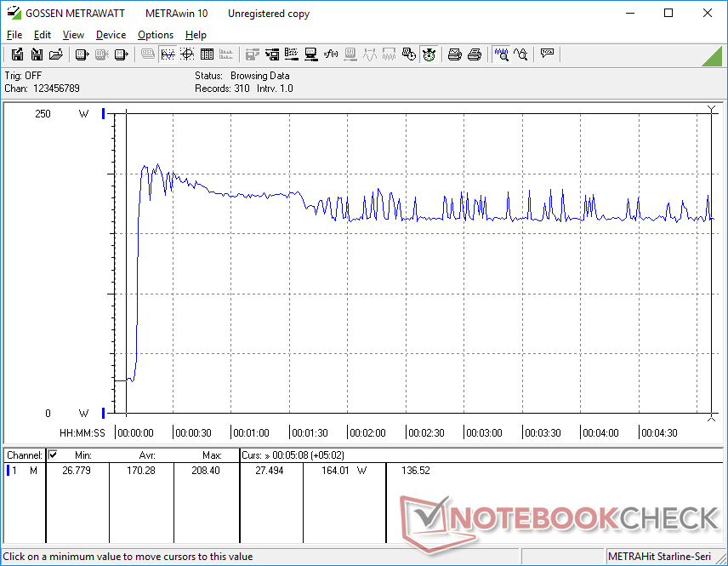Click the print chart icon
The height and width of the screenshot is (566, 728).
(x=454, y=54)
